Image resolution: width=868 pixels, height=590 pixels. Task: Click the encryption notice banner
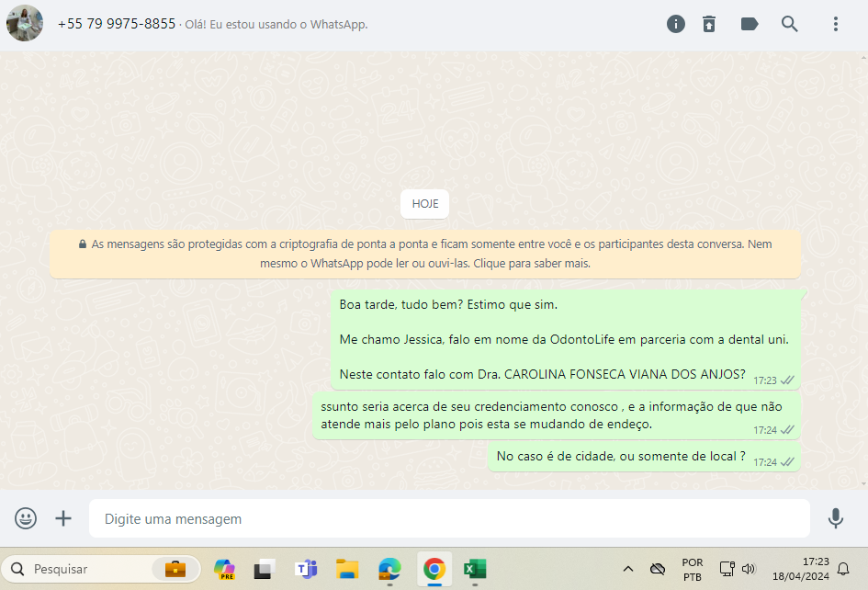point(424,254)
